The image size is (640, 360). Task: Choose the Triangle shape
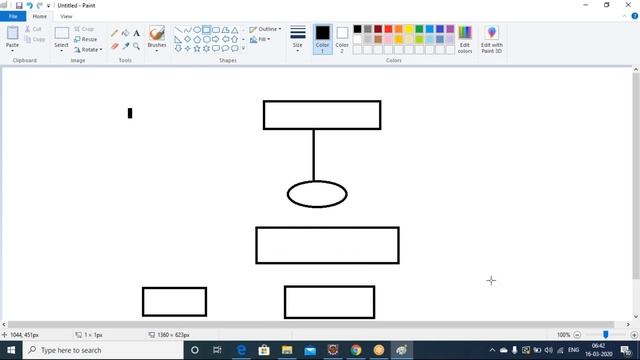coord(235,30)
